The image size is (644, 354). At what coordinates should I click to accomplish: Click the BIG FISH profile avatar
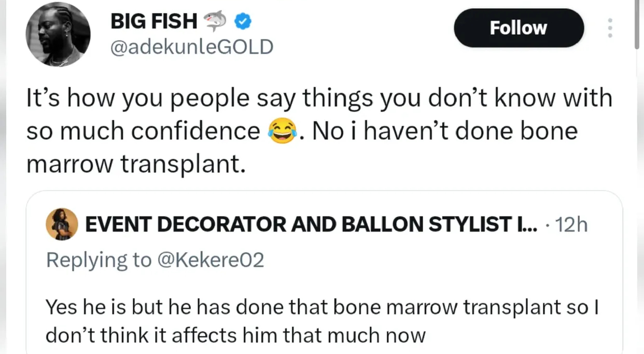point(58,35)
